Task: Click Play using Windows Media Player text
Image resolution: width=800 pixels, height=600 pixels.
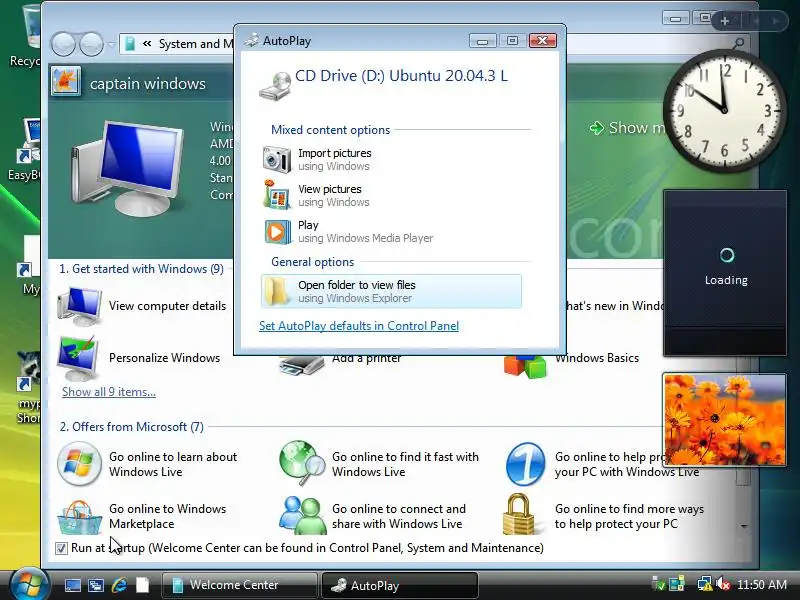Action: click(365, 232)
